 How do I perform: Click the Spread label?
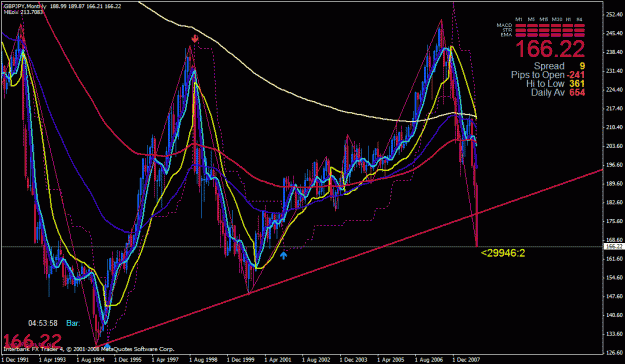549,66
